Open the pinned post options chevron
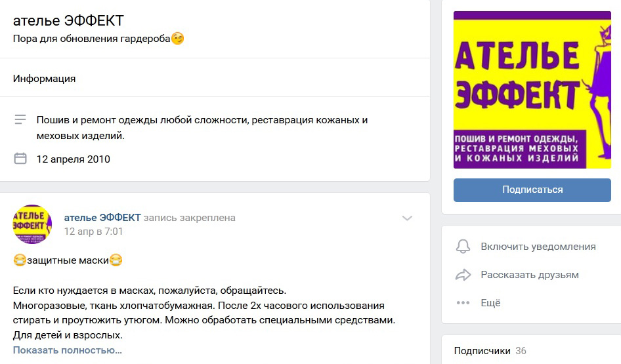This screenshot has height=364, width=621. click(x=407, y=218)
